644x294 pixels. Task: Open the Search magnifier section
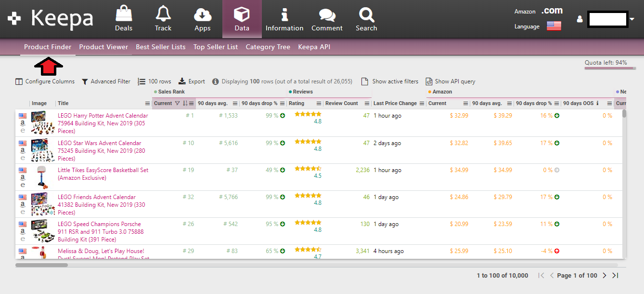366,19
